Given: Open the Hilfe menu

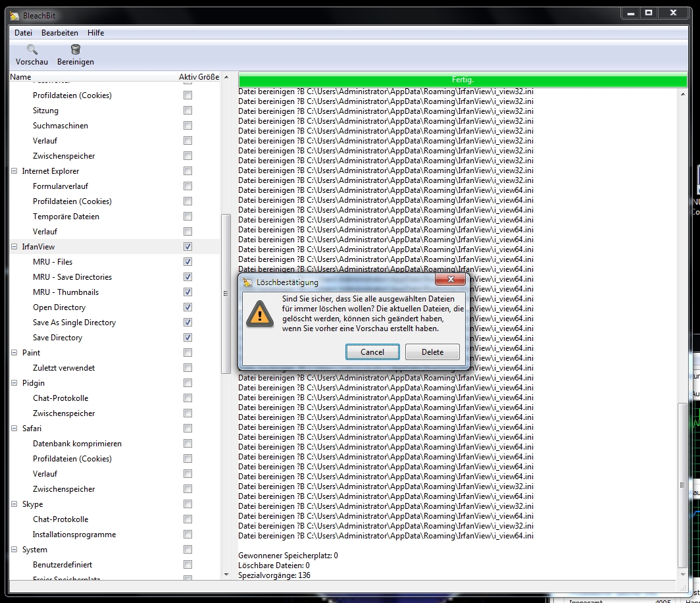Looking at the screenshot, I should coord(95,32).
